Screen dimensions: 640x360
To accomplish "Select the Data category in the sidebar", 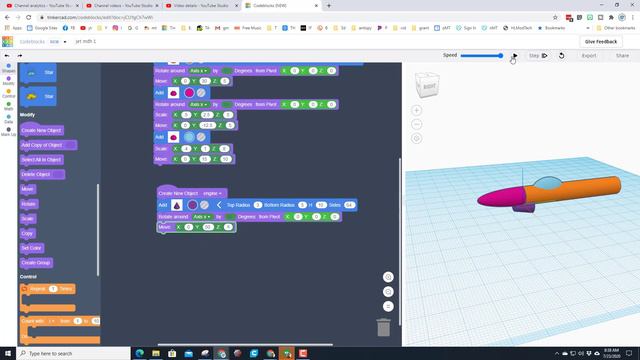I will click(x=9, y=119).
